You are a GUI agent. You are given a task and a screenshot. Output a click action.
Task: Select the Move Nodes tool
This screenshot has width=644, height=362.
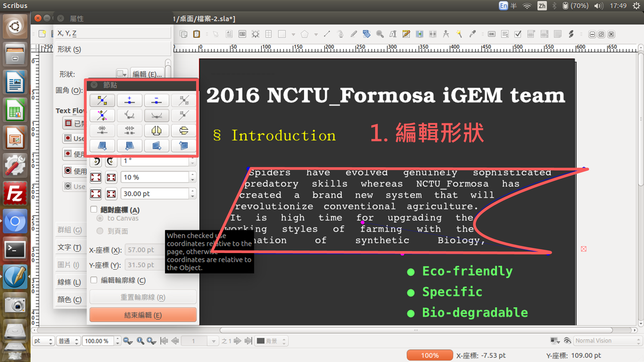pos(102,100)
